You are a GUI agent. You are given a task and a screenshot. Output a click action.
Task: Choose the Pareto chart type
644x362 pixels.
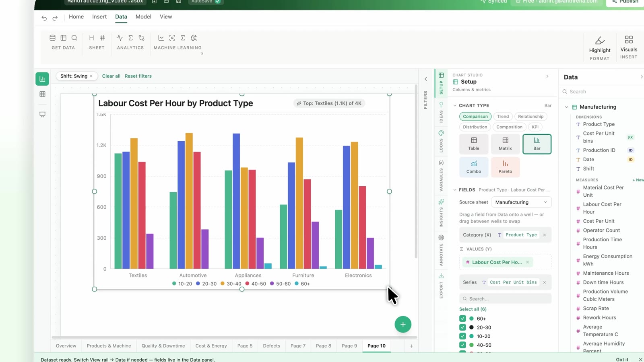click(505, 167)
